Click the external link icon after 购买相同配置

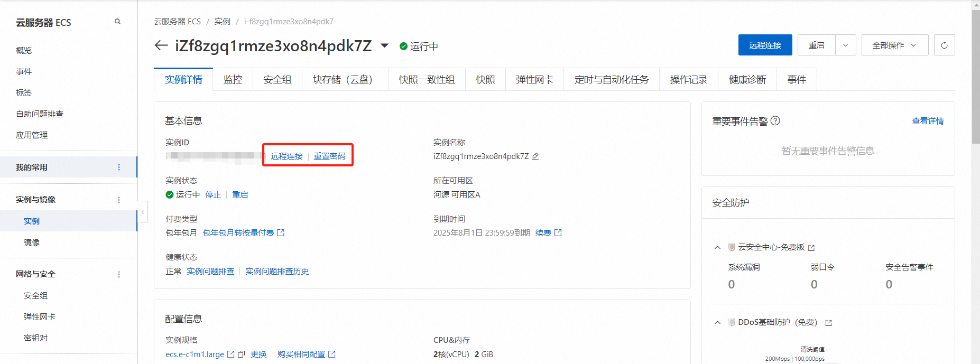[x=332, y=354]
